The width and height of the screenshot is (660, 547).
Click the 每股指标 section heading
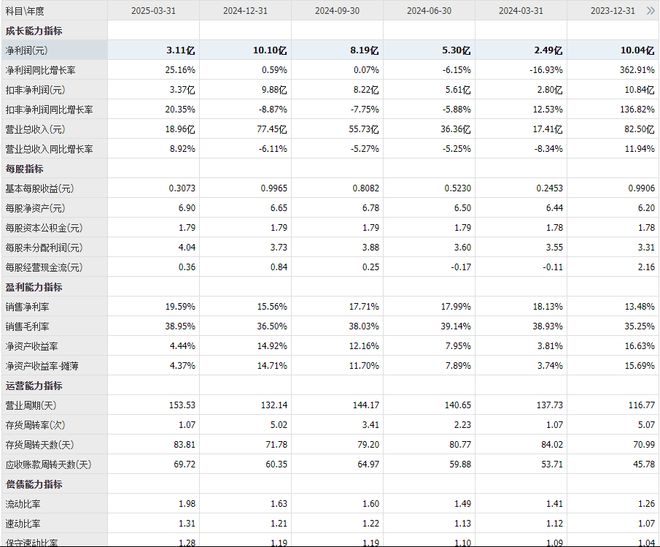click(x=24, y=169)
